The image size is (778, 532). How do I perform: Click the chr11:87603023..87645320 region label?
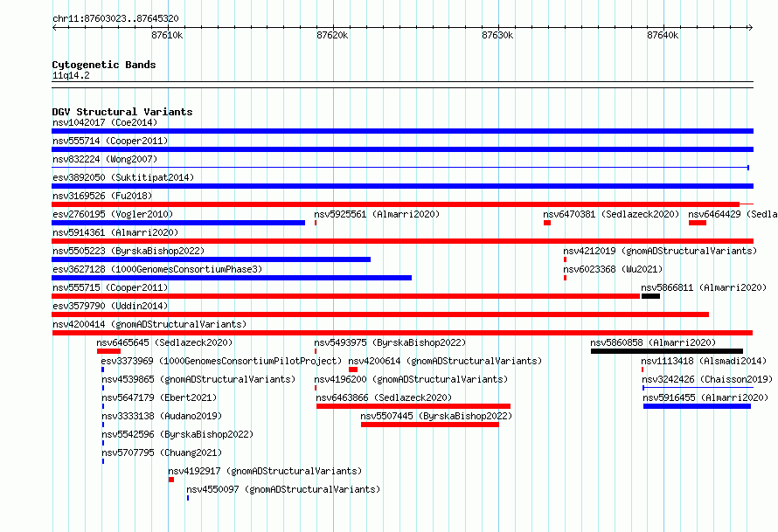pyautogui.click(x=115, y=18)
